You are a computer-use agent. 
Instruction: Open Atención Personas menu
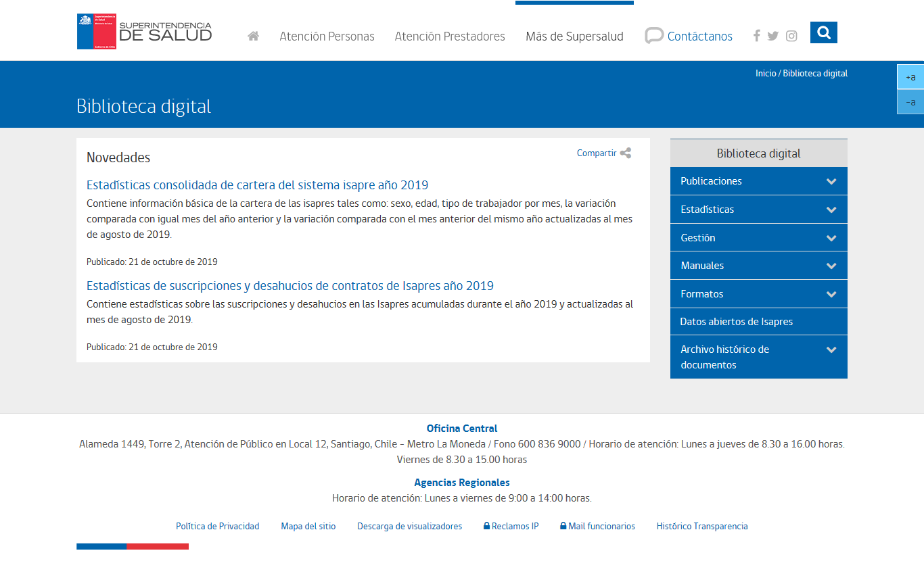click(327, 37)
